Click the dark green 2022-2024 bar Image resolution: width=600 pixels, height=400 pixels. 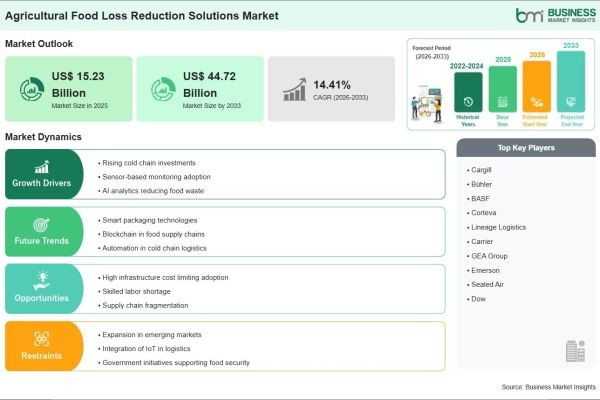(468, 92)
